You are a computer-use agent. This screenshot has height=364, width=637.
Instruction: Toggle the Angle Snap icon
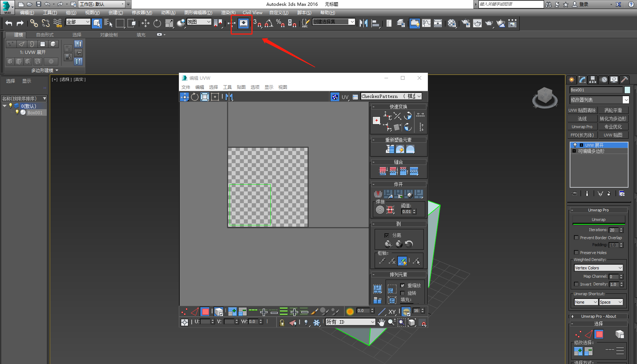(x=269, y=23)
